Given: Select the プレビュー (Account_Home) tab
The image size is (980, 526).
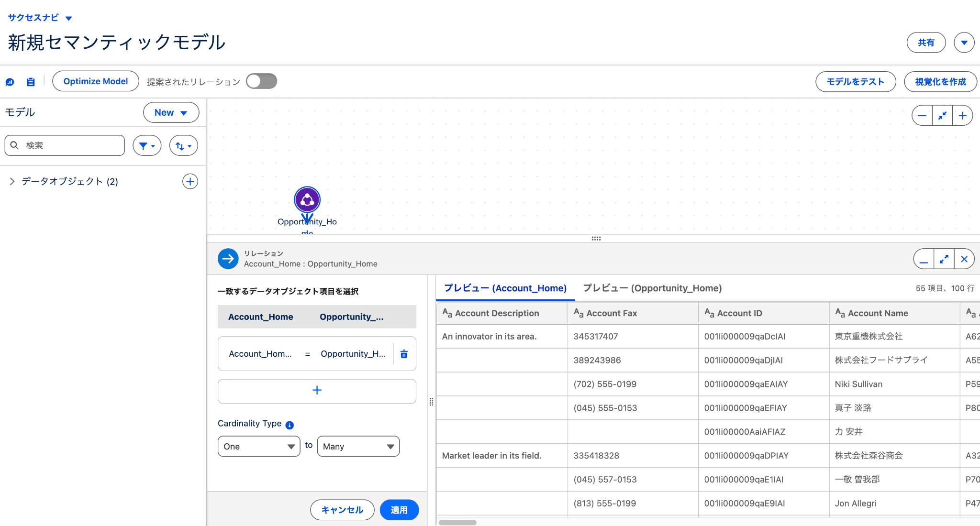Looking at the screenshot, I should pos(505,288).
